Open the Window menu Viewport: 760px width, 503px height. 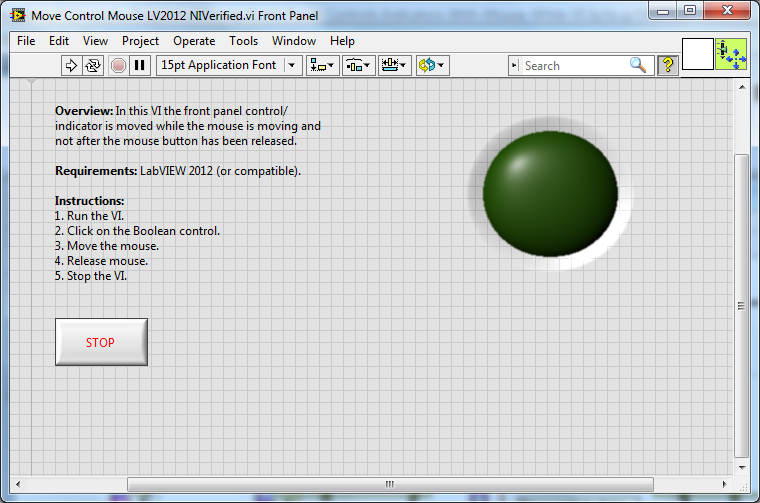[294, 41]
